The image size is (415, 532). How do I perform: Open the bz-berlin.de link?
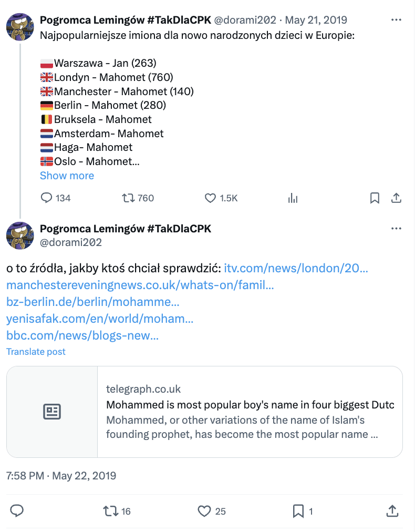pos(93,302)
